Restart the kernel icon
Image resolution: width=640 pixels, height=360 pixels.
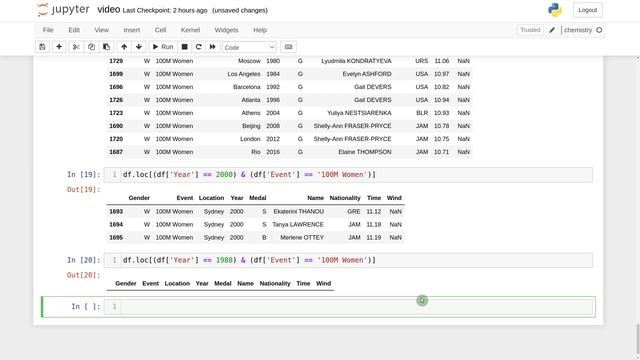(x=198, y=47)
